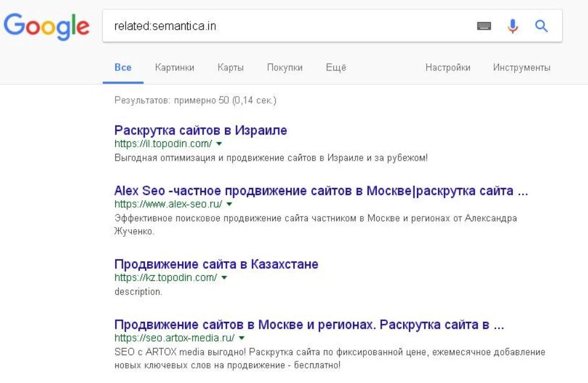Expand dropdown arrow next to il.topodin.com URL
Image resolution: width=588 pixels, height=383 pixels.
[219, 144]
